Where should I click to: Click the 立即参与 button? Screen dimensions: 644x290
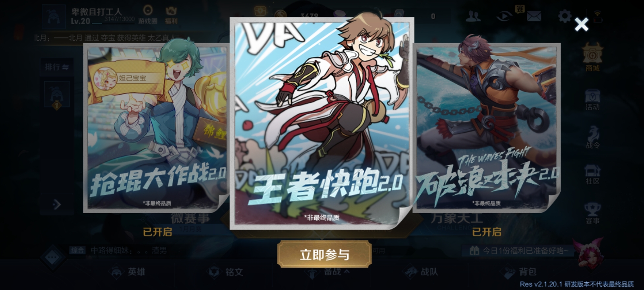(x=324, y=254)
